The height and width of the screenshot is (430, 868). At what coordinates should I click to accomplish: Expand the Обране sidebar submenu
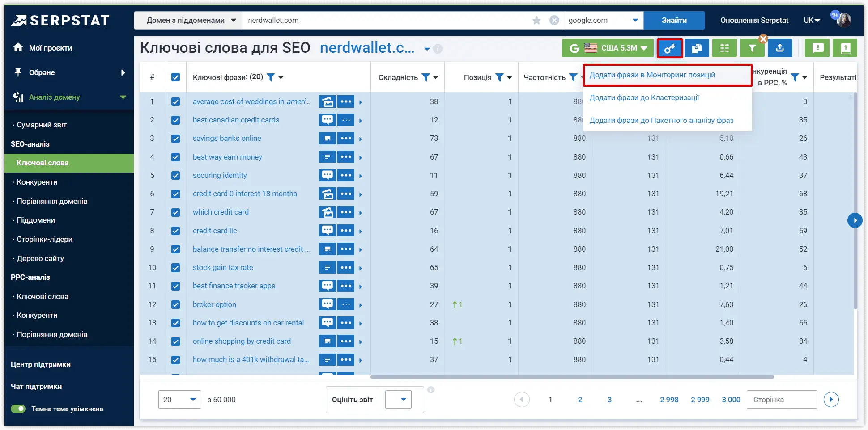click(123, 72)
